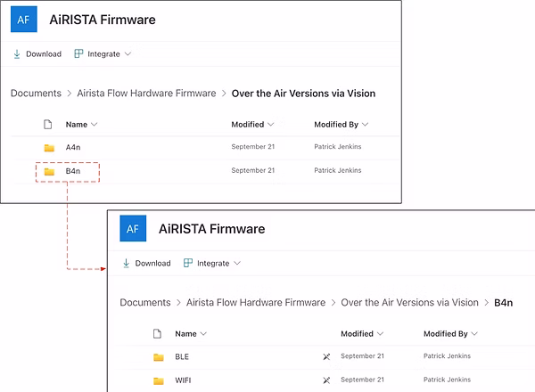Click September 21 date in the A4n row
This screenshot has width=535, height=392.
253,147
